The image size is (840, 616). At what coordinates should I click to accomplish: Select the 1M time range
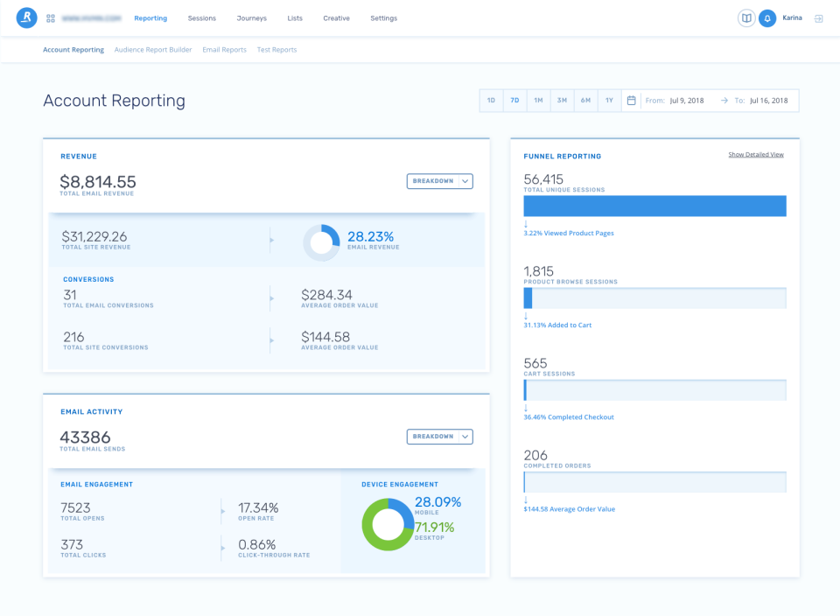pos(538,101)
